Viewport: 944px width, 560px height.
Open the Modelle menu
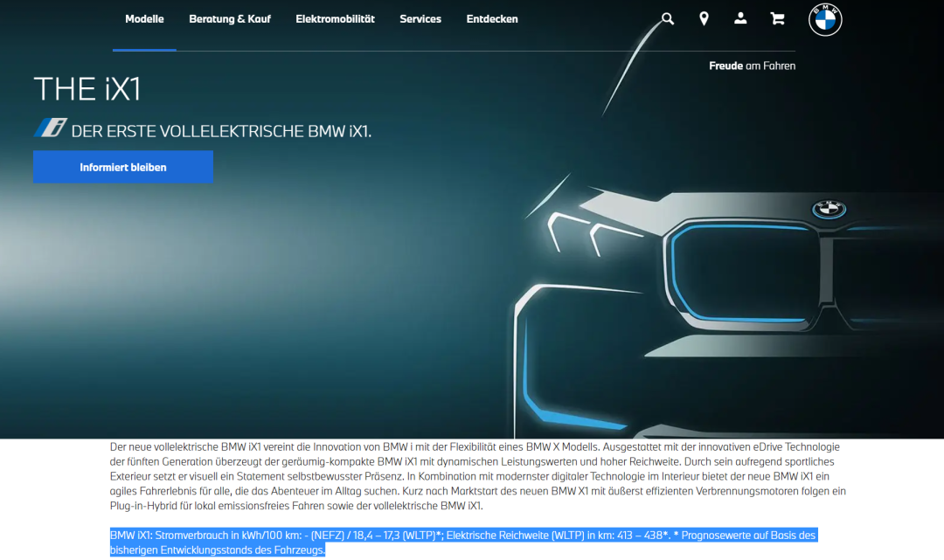coord(144,19)
